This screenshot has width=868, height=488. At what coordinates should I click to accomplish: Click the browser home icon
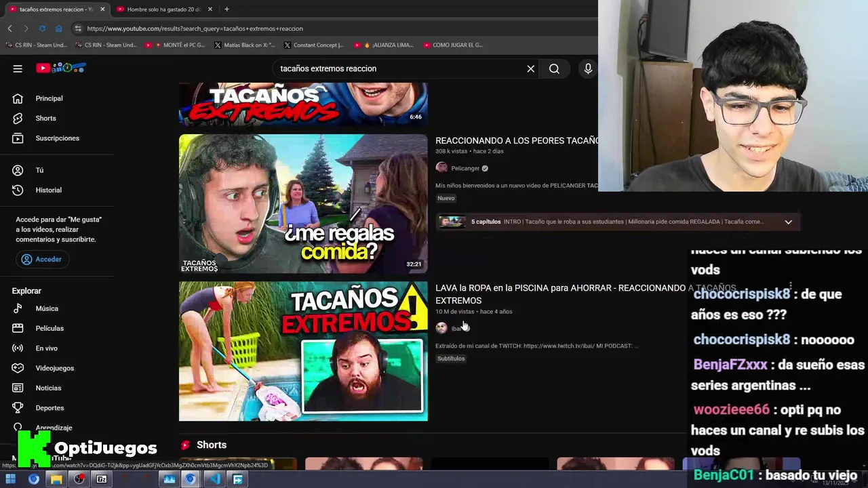tap(58, 28)
